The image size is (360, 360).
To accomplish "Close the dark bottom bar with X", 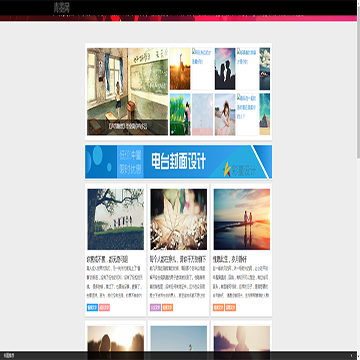I will 351,356.
